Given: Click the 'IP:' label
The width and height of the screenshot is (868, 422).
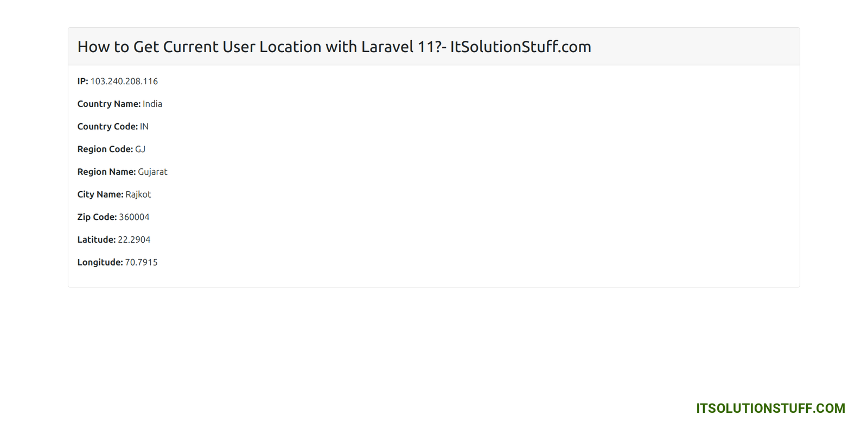Looking at the screenshot, I should point(82,81).
